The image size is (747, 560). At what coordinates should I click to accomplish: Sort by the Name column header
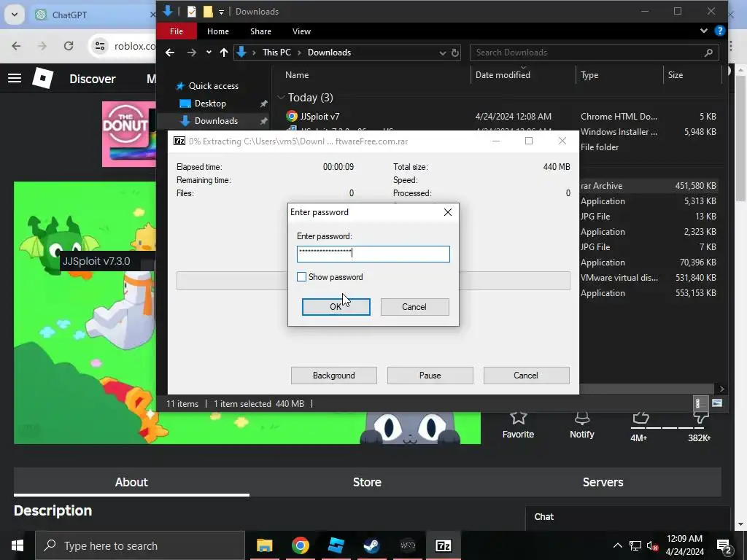pyautogui.click(x=297, y=75)
